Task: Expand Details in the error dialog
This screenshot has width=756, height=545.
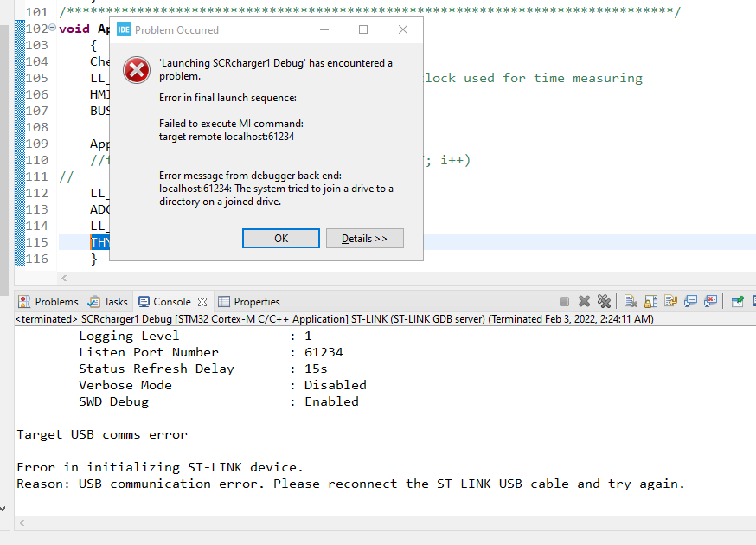Action: (x=364, y=238)
